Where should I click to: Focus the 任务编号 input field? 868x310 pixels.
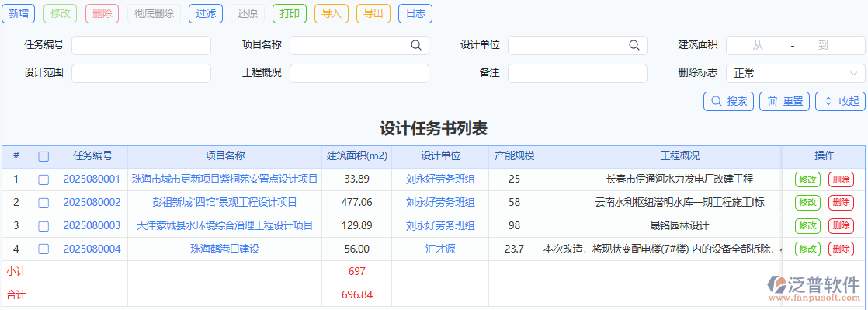point(141,45)
